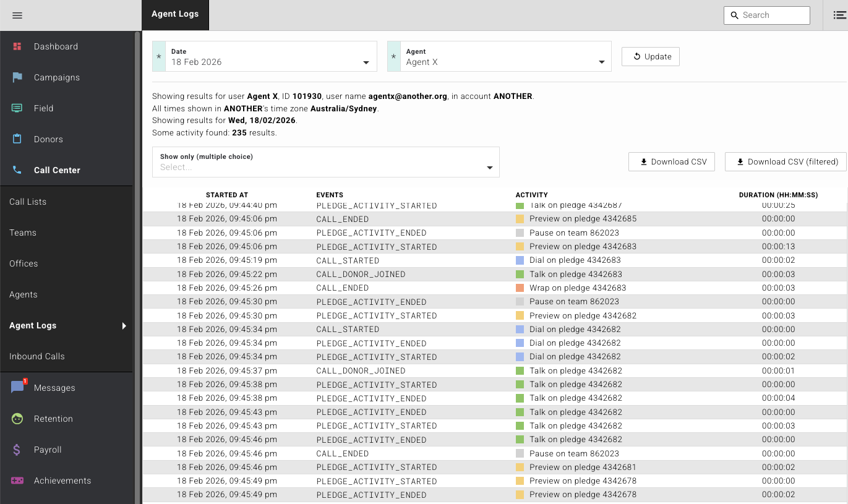Open the Dashboard from the sidebar
This screenshot has width=848, height=504.
coord(56,46)
